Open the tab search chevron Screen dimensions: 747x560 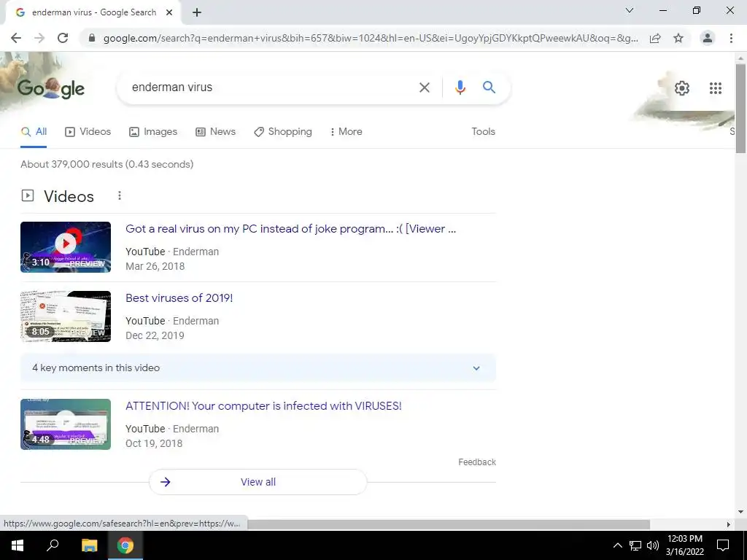coord(630,10)
